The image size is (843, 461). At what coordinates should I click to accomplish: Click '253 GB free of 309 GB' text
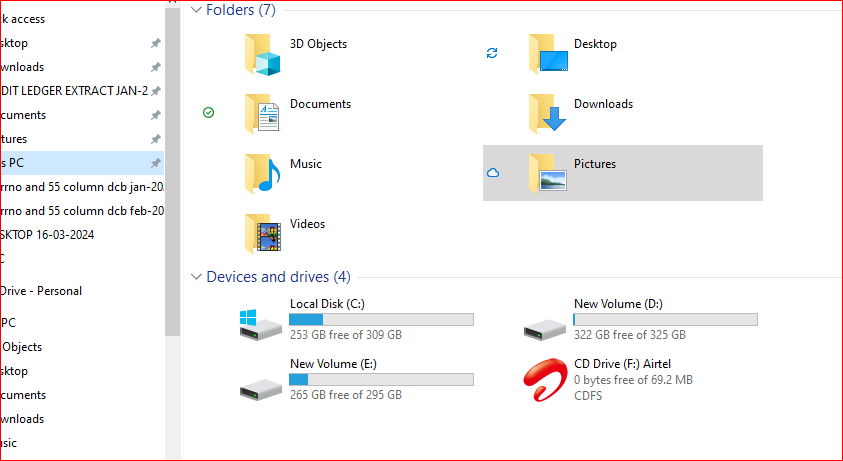click(346, 335)
